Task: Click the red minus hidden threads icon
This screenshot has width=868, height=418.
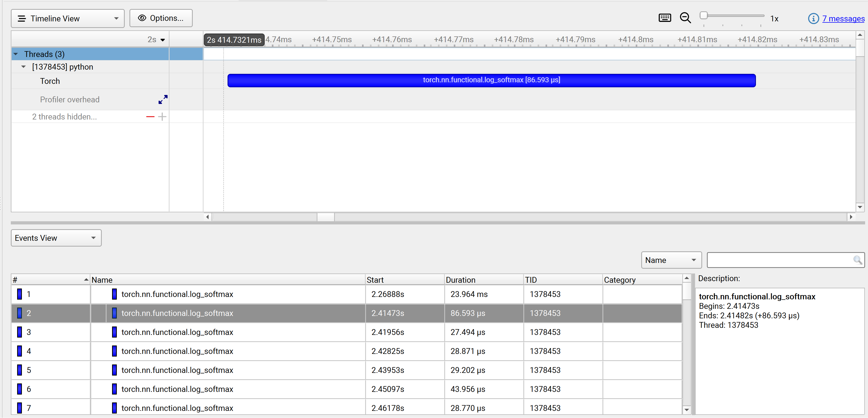Action: 150,117
